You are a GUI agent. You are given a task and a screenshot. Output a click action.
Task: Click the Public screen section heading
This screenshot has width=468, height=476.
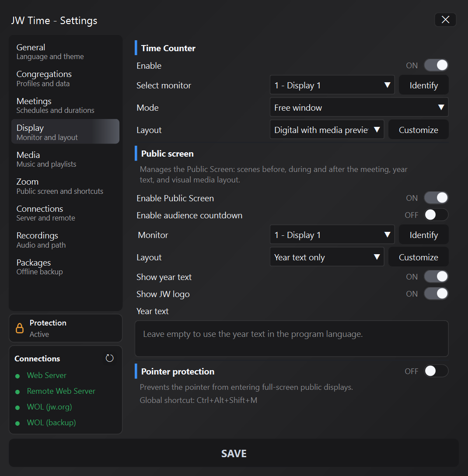[167, 154]
